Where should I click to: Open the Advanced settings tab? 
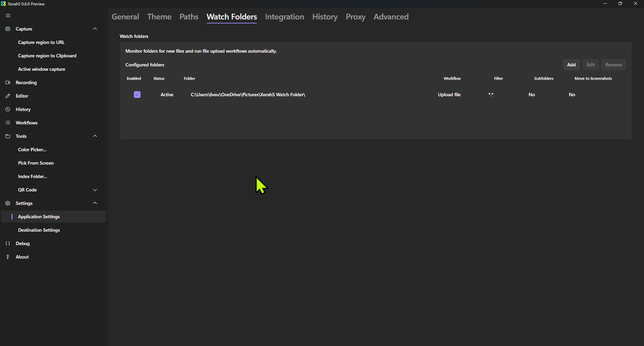391,17
